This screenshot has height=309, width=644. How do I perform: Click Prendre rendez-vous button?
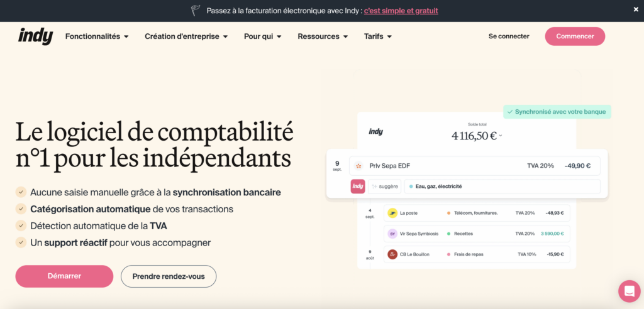tap(169, 276)
